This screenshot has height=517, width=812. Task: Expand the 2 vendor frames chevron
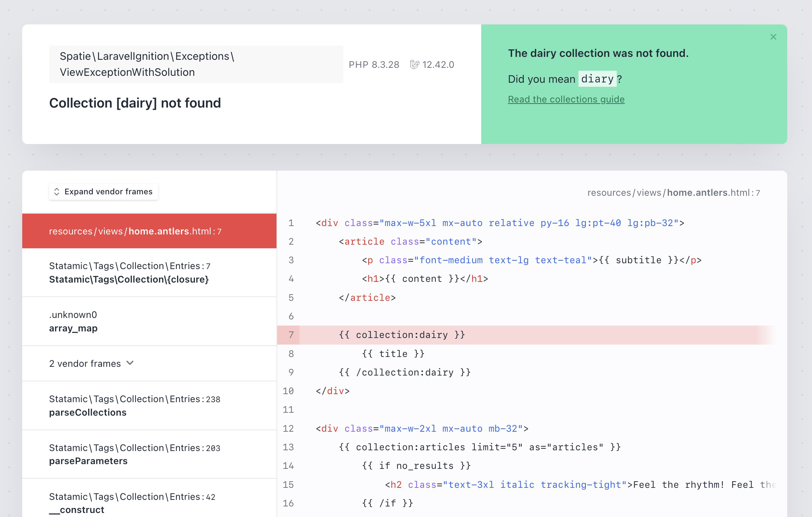tap(130, 363)
